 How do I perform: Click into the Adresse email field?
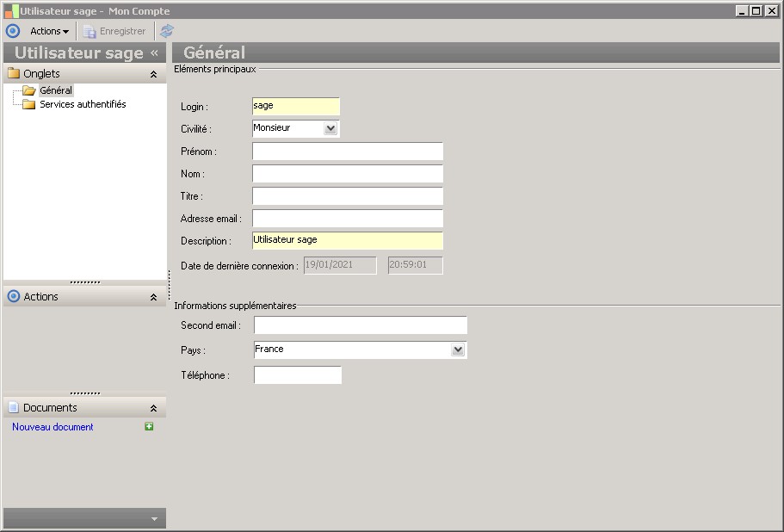click(347, 219)
